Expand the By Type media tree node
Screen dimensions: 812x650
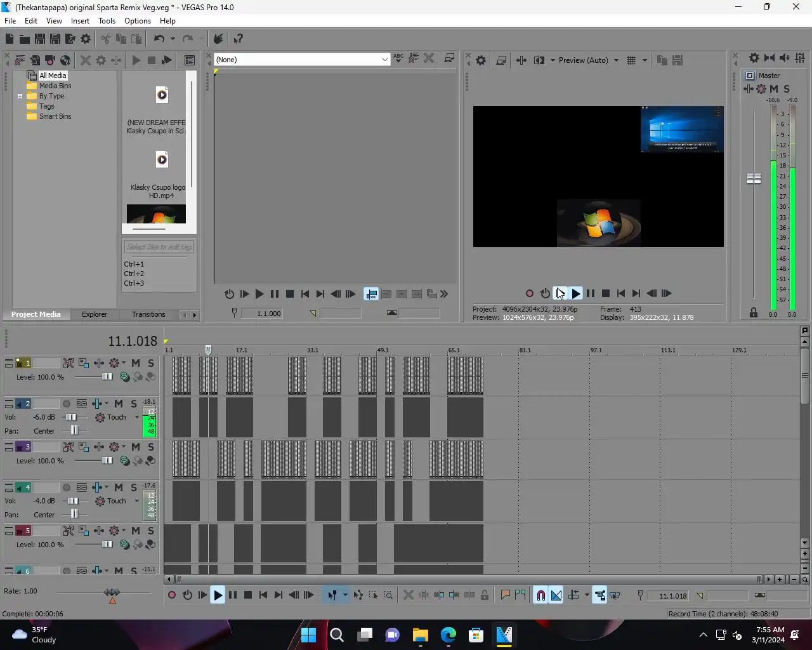20,96
